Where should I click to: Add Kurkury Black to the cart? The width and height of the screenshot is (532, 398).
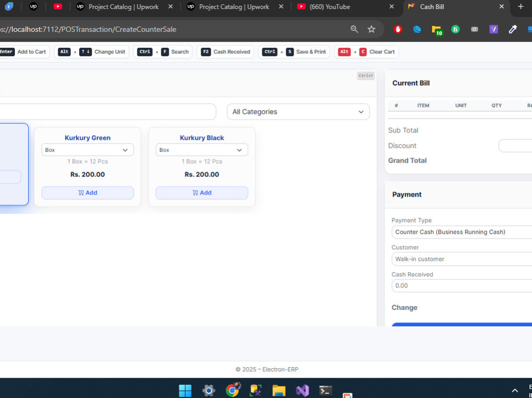pyautogui.click(x=202, y=192)
